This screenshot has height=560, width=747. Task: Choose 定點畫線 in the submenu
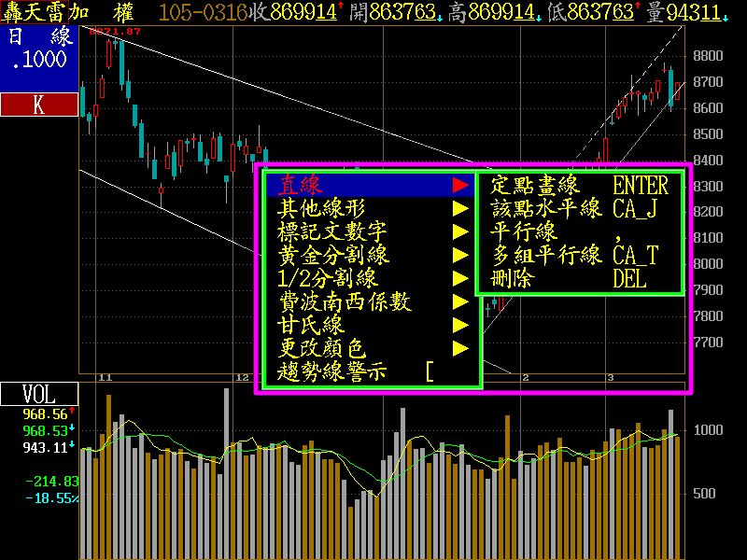pos(535,185)
